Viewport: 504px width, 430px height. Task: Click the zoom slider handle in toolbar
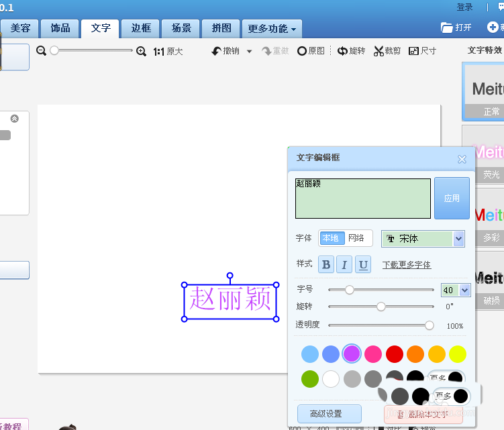(54, 50)
